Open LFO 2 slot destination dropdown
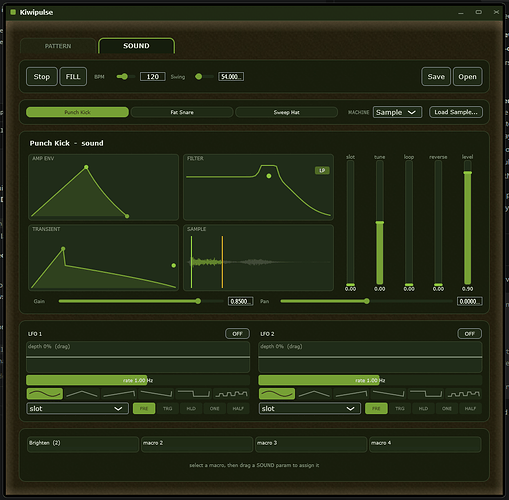Image resolution: width=509 pixels, height=500 pixels. 310,409
